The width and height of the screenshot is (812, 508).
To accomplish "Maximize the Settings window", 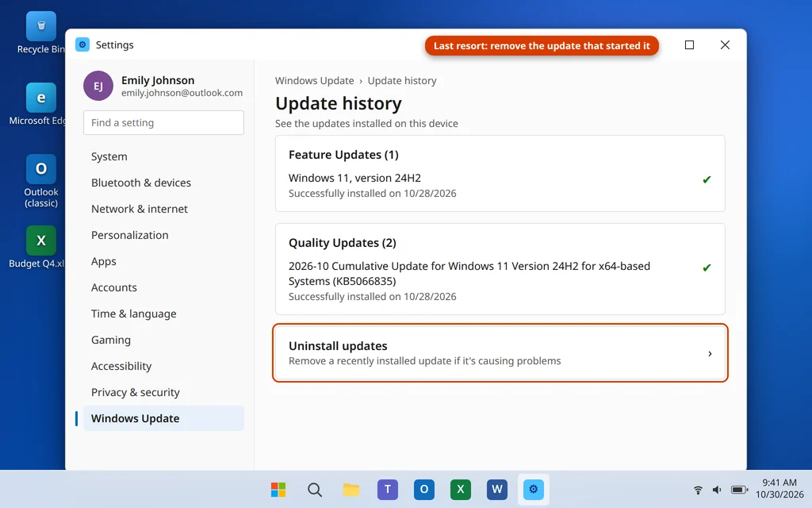I will [x=689, y=45].
